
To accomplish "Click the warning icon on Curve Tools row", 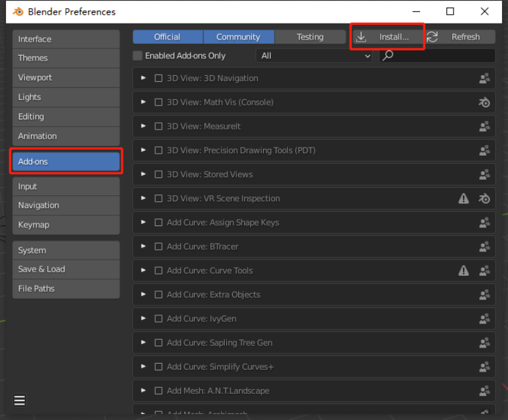I will click(x=464, y=270).
